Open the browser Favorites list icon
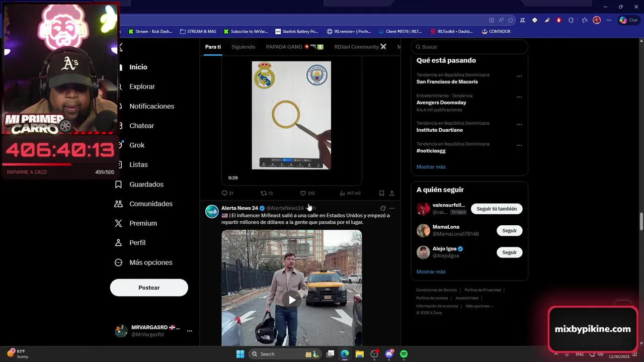 (x=584, y=20)
